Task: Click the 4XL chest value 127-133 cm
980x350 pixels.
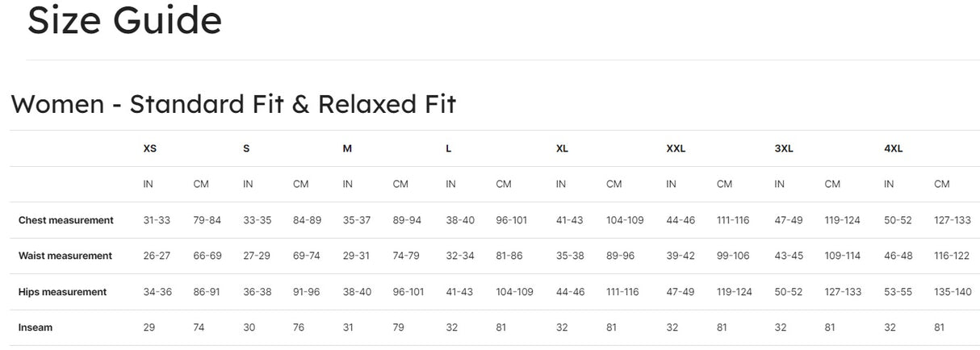Action: [953, 220]
